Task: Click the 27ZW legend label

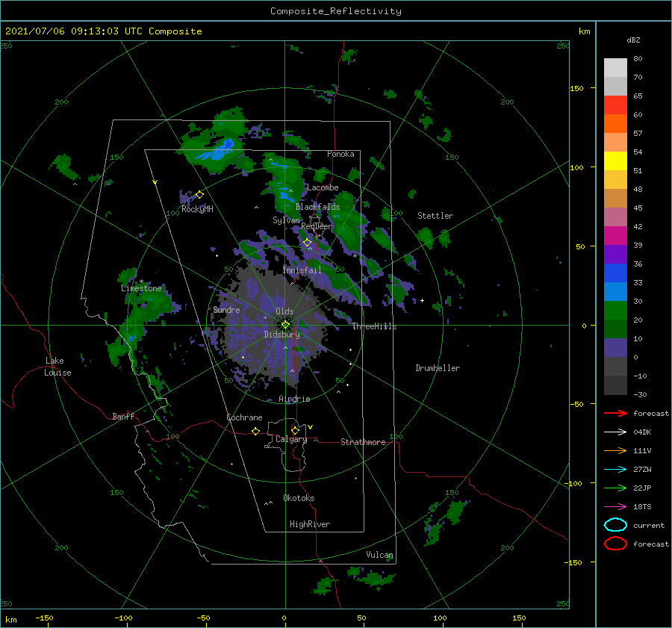Action: pyautogui.click(x=642, y=470)
